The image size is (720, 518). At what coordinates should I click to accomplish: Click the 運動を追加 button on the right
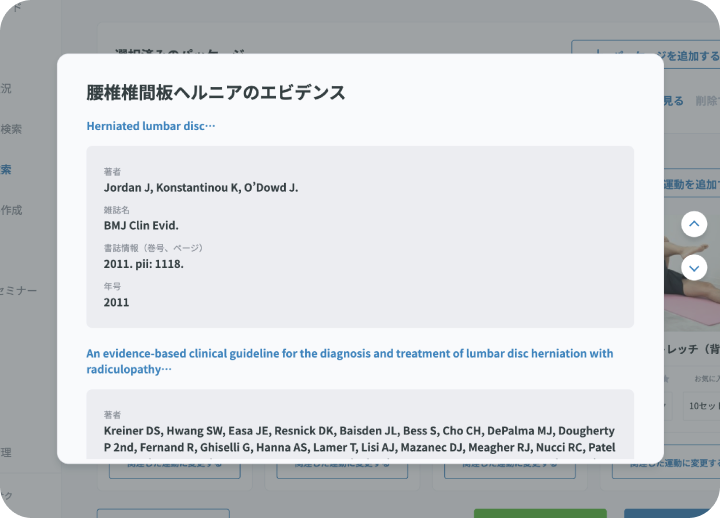[690, 185]
